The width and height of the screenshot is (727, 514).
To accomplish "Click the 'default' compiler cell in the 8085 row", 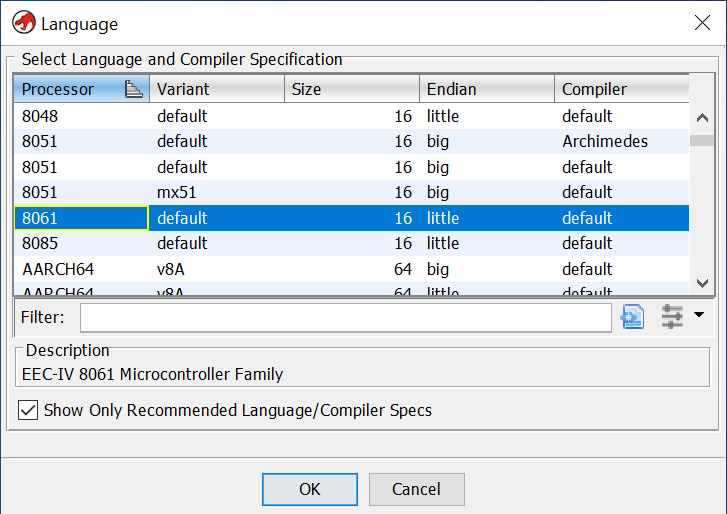I will [x=622, y=243].
